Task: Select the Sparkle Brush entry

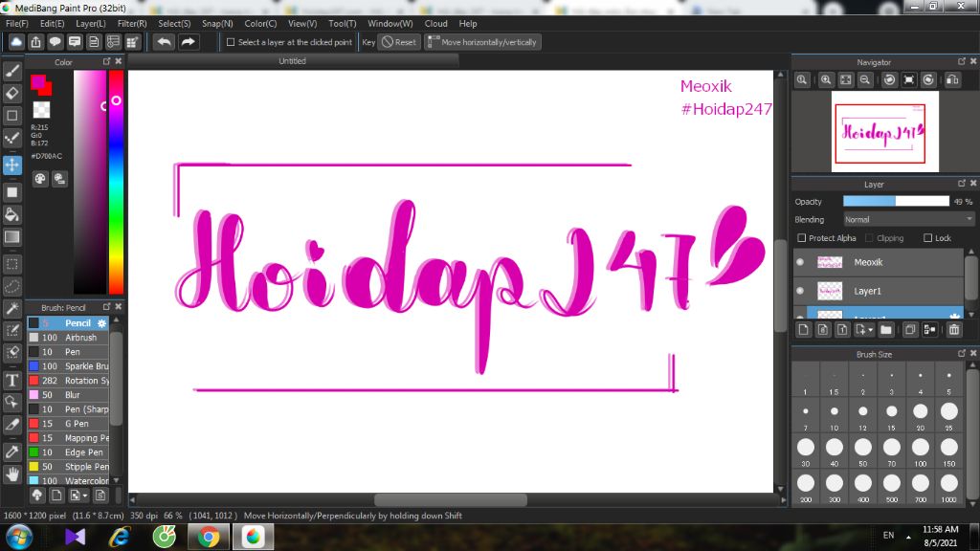Action: (x=68, y=366)
